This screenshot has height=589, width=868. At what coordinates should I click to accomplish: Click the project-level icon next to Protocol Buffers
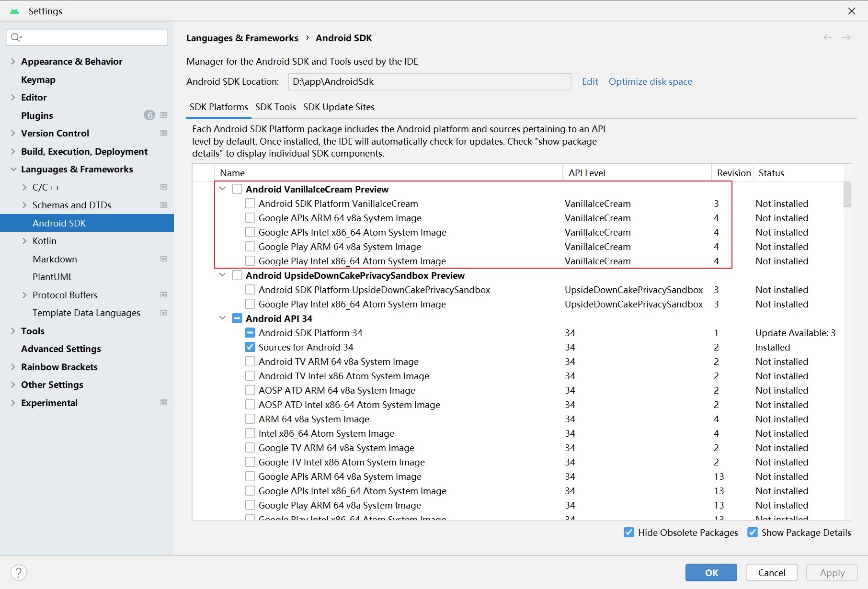click(163, 294)
